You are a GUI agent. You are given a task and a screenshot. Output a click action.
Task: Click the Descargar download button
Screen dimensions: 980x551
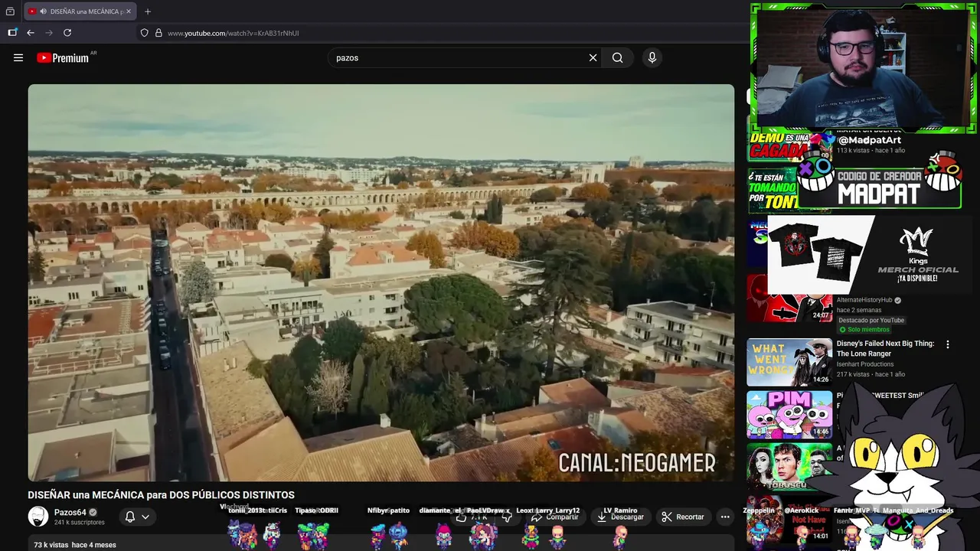tap(621, 517)
